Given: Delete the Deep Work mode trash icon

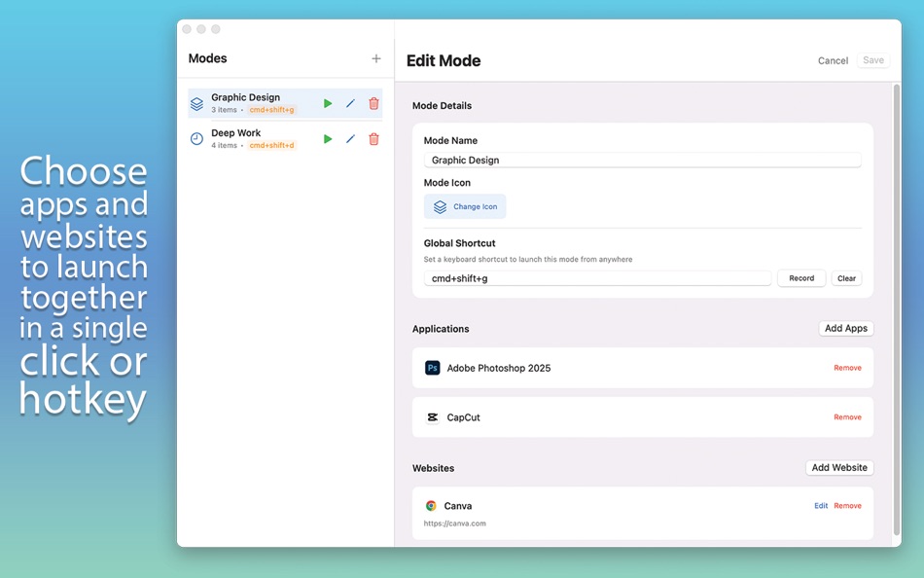Looking at the screenshot, I should click(x=373, y=139).
